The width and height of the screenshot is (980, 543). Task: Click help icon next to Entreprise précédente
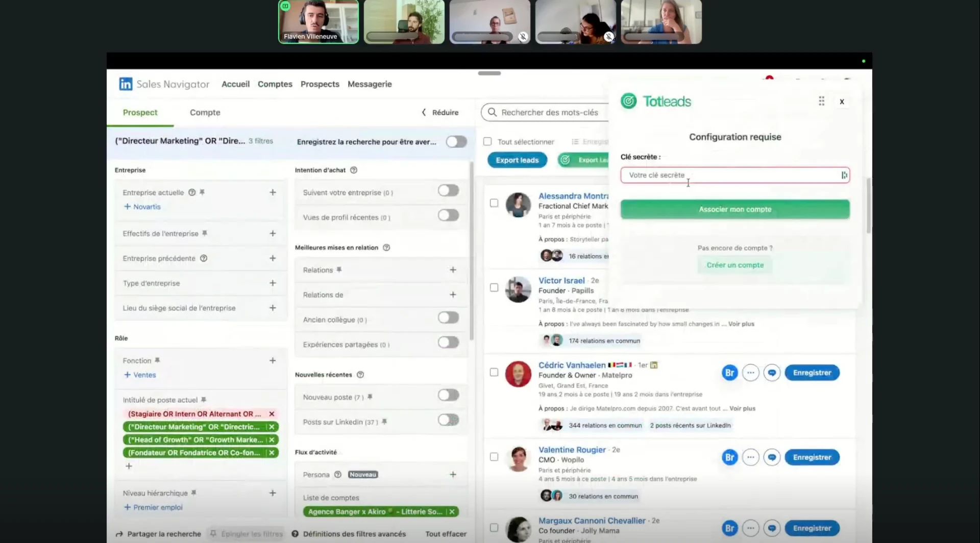point(204,258)
